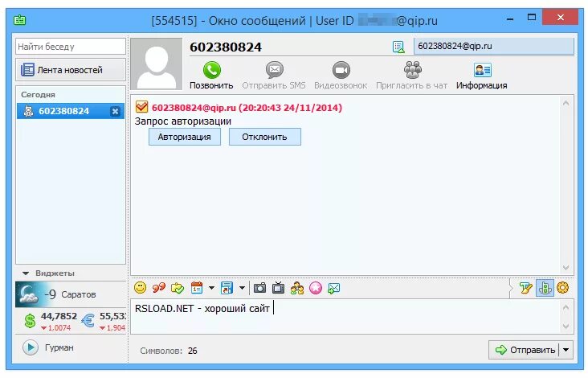
Task: Select the 602380824 conversation in list
Action: coord(71,111)
